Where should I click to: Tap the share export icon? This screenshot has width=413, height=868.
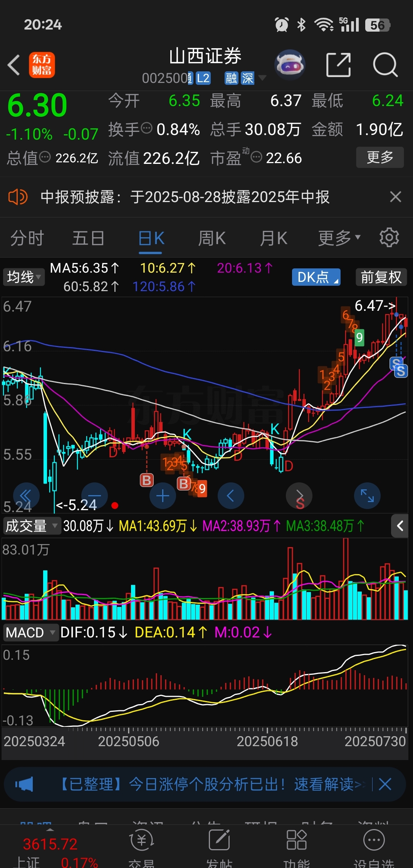pos(338,65)
